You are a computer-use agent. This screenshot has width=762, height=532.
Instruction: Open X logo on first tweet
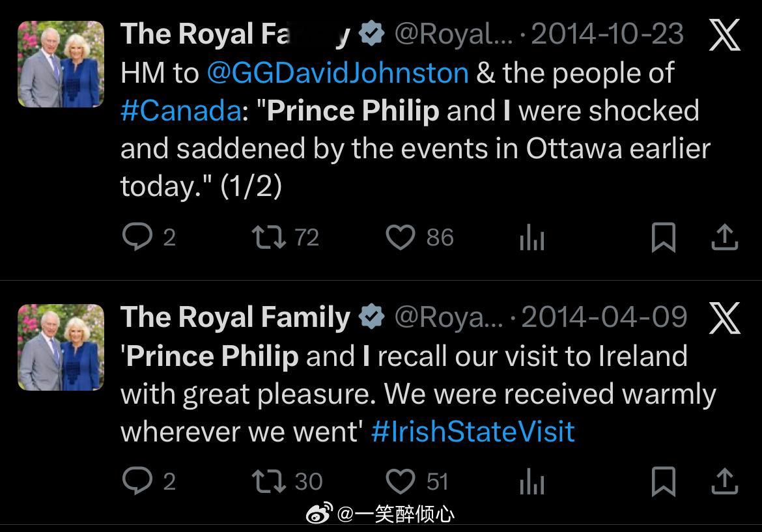click(x=725, y=35)
